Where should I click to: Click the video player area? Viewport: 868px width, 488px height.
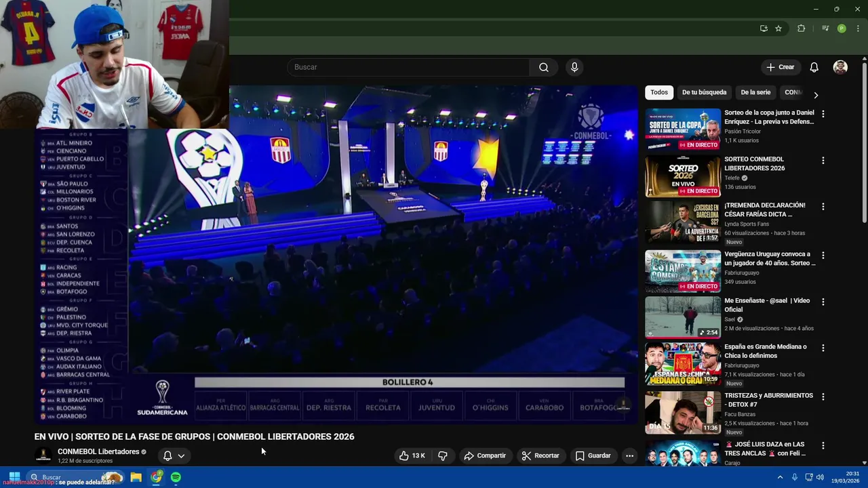point(336,255)
